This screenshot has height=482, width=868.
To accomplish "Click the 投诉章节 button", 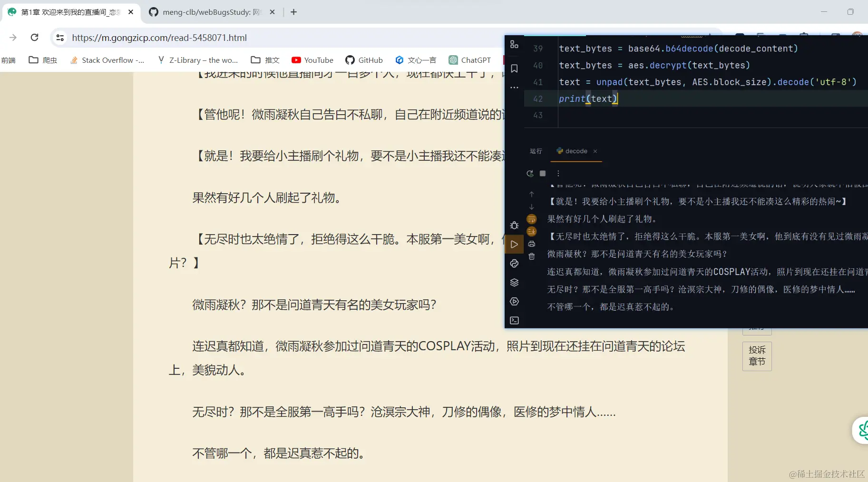I will [x=757, y=356].
